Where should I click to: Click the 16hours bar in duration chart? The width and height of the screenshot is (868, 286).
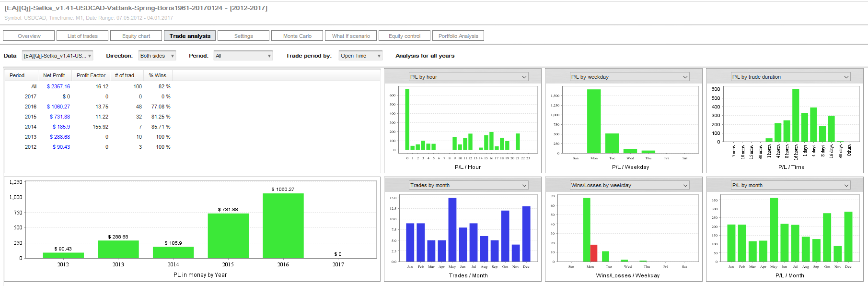tap(796, 115)
